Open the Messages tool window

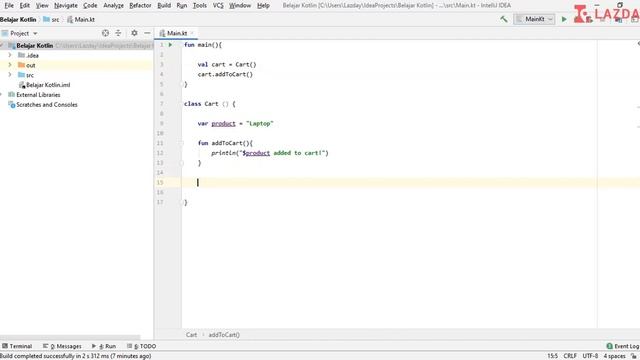(62, 346)
